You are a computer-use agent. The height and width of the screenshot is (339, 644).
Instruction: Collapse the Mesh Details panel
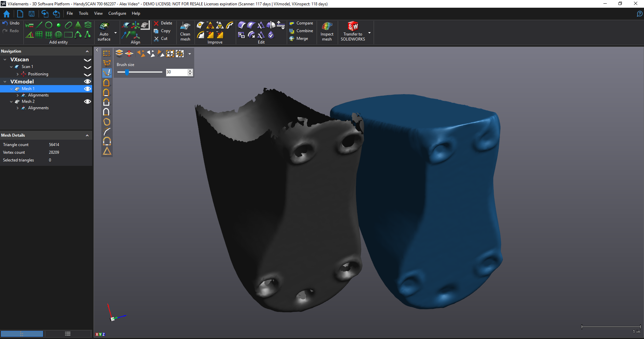[87, 135]
